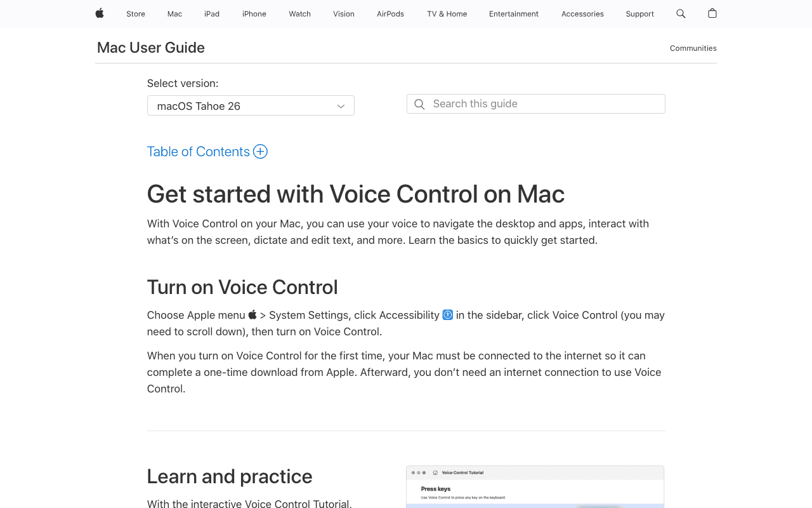Expand the Table of Contents
The width and height of the screenshot is (812, 508).
[198, 151]
